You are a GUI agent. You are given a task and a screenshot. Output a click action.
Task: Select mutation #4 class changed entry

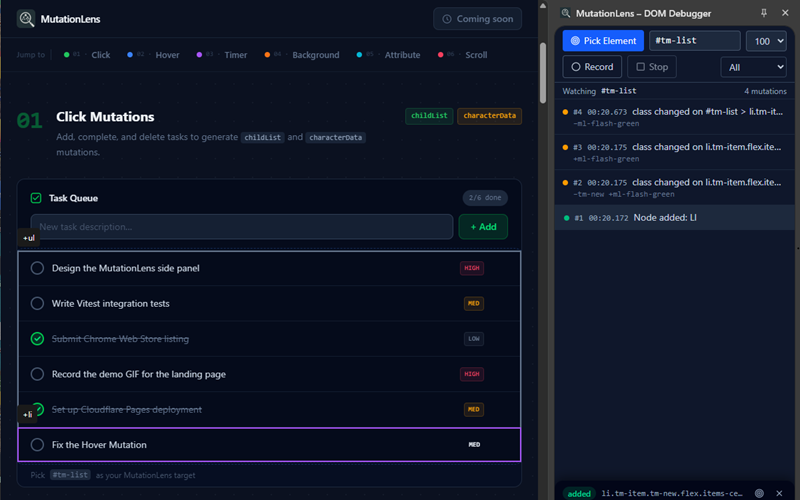pos(674,117)
